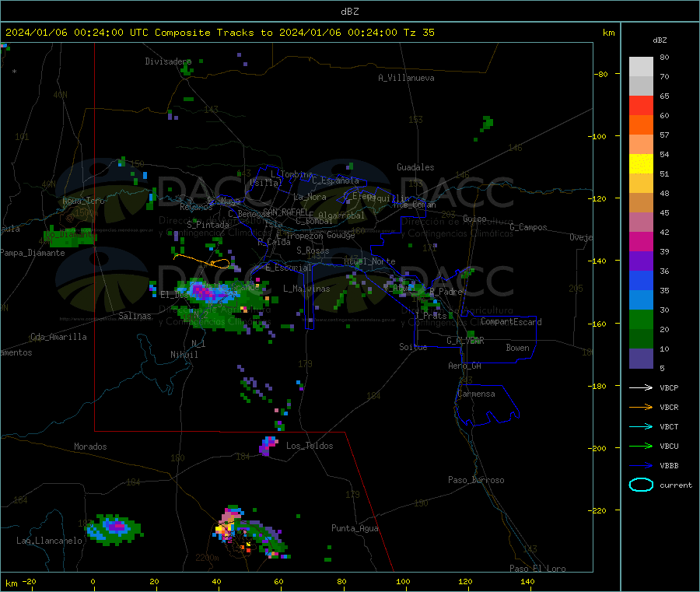The width and height of the screenshot is (700, 592).
Task: Click the 'S_Rosas' map label
Action: click(x=313, y=250)
